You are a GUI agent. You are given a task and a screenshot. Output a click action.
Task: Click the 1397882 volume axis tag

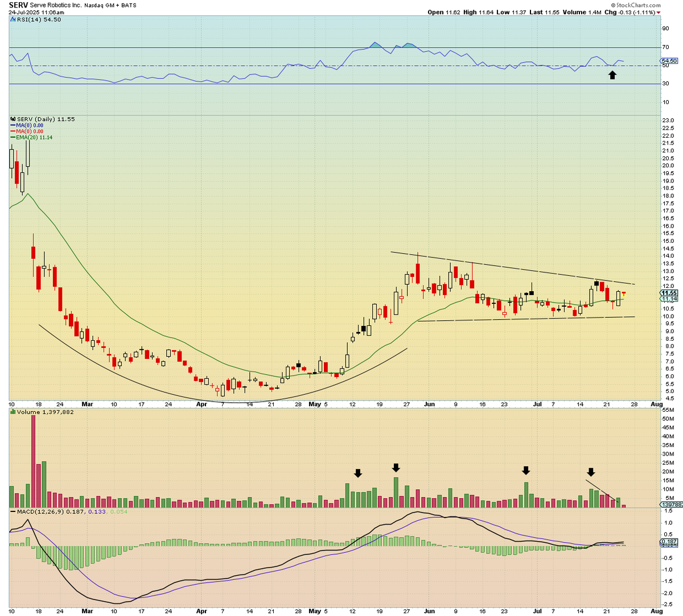point(672,505)
